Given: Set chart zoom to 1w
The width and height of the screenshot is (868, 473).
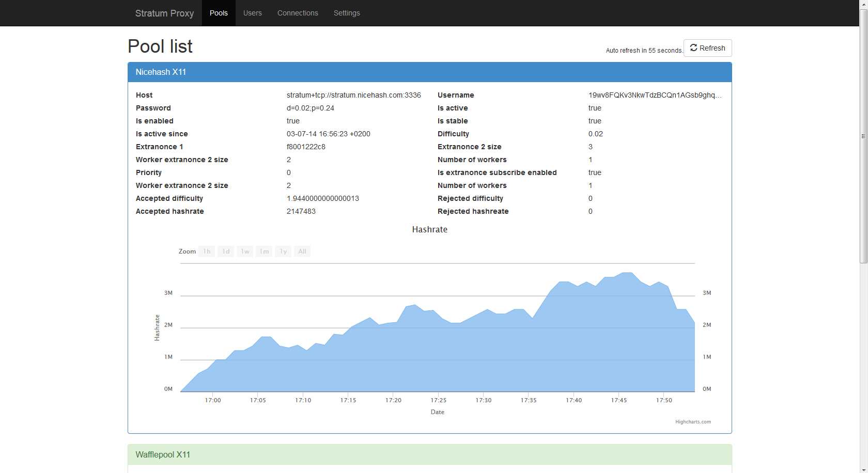Looking at the screenshot, I should (x=245, y=251).
